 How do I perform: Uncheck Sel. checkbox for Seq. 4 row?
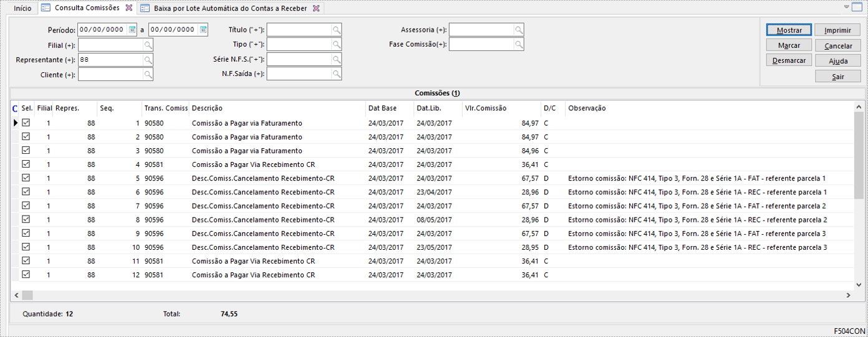(26, 164)
